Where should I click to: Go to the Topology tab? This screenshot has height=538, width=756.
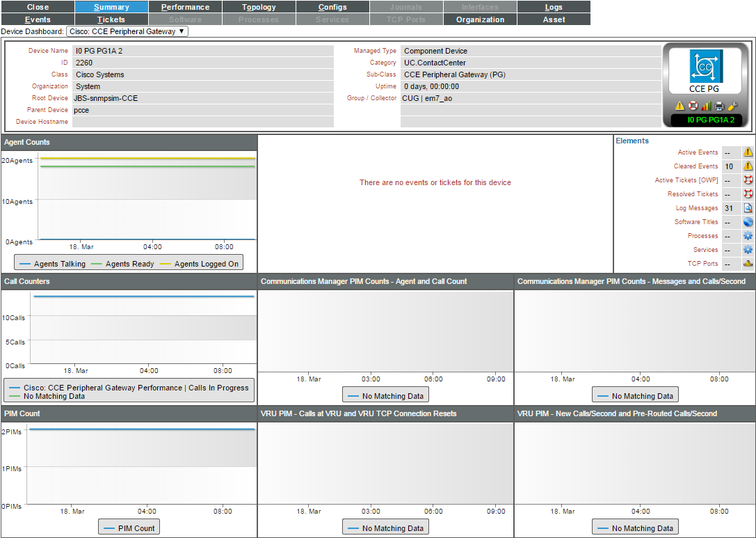[x=259, y=7]
